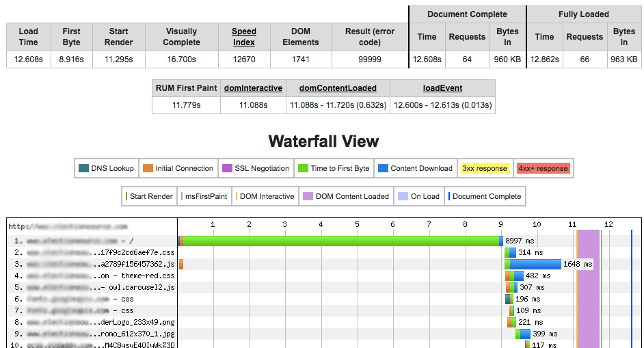
Task: Click the DOM Elements value 1741
Action: point(301,59)
